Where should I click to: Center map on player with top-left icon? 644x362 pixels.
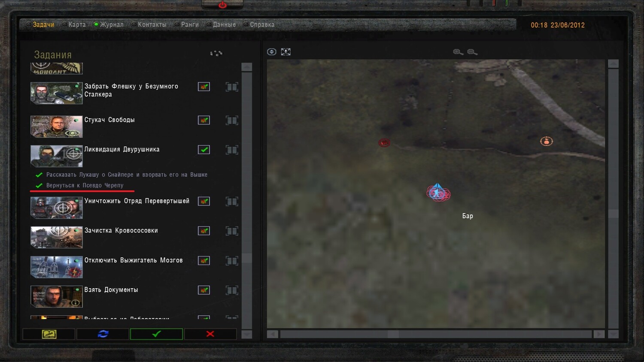271,52
